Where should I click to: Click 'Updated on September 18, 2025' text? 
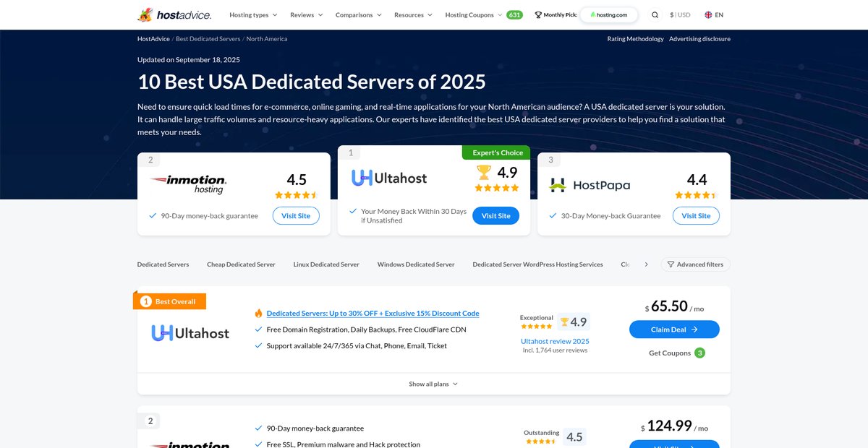point(189,59)
